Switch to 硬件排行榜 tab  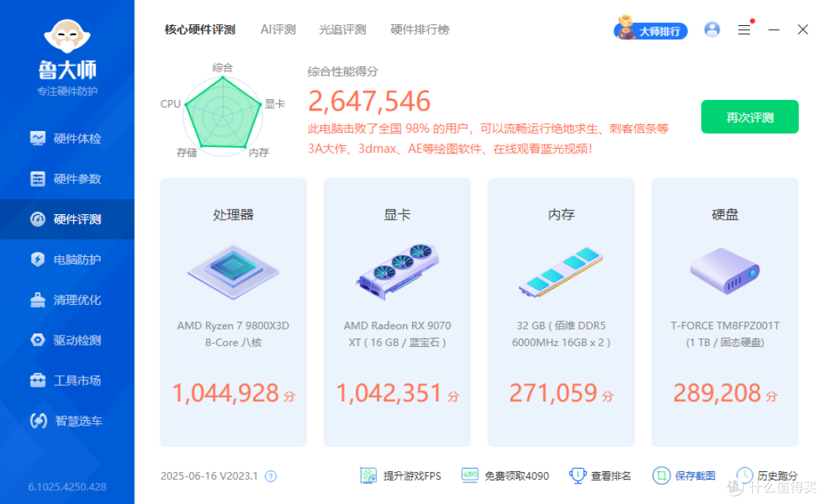click(x=420, y=30)
